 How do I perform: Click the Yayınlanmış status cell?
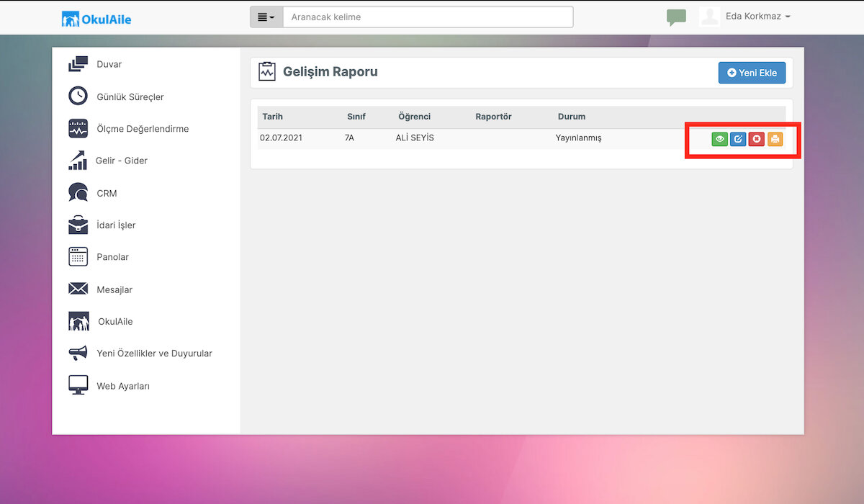coord(578,138)
